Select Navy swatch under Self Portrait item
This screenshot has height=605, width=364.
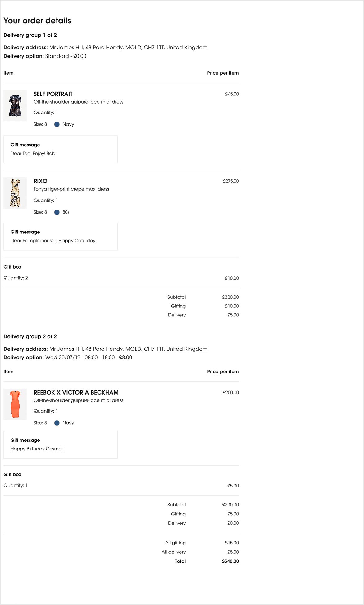pyautogui.click(x=57, y=124)
